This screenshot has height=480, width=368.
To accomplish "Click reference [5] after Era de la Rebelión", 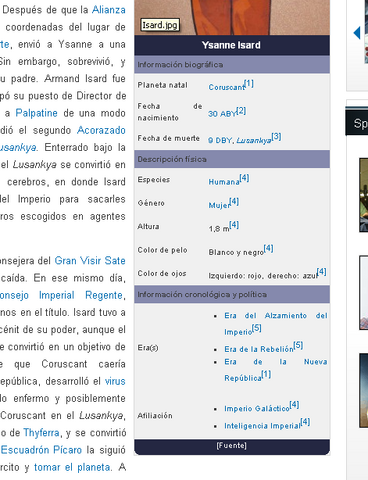I will [298, 345].
